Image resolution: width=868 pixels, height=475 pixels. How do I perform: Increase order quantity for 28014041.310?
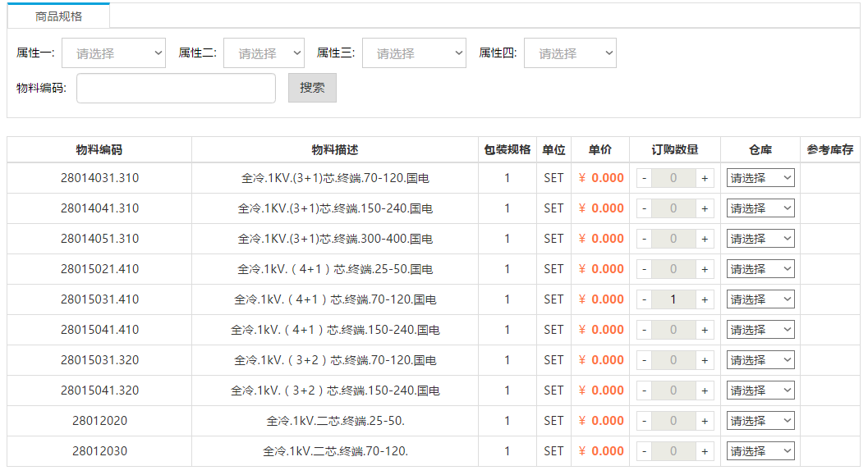click(705, 208)
